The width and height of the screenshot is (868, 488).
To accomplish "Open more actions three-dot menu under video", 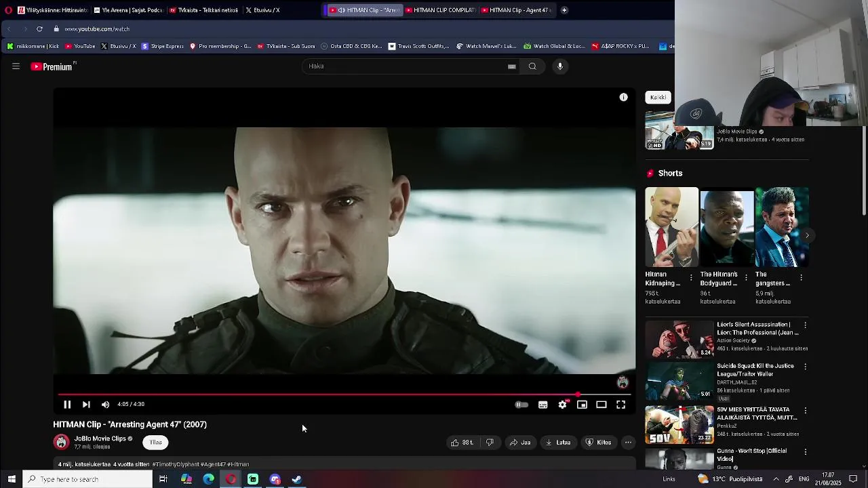I will click(628, 443).
